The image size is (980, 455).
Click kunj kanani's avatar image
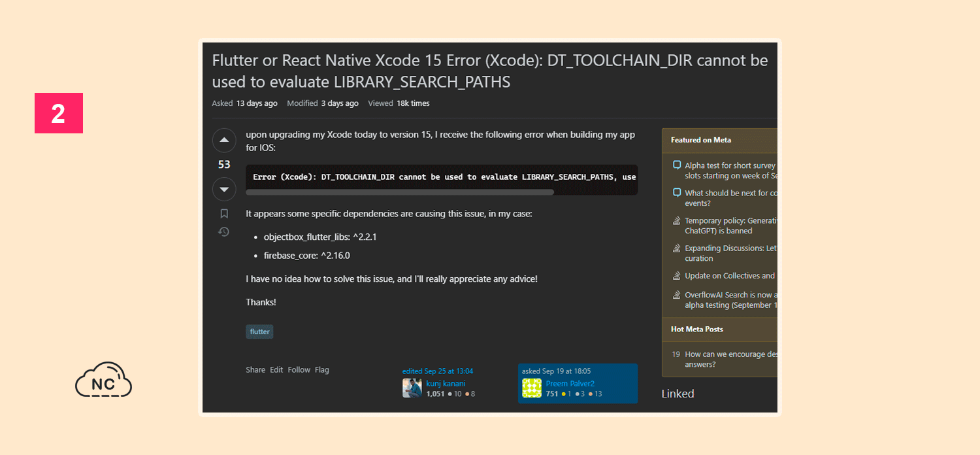tap(412, 388)
